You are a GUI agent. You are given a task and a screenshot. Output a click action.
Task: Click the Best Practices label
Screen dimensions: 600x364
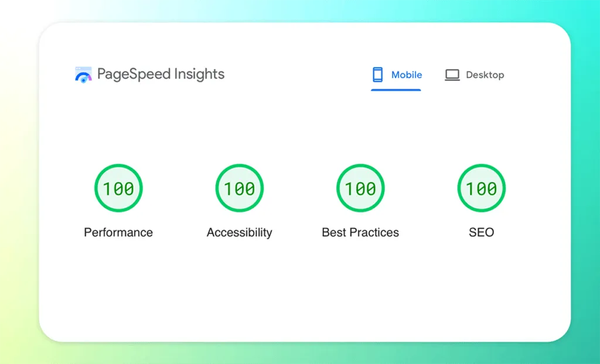(360, 232)
